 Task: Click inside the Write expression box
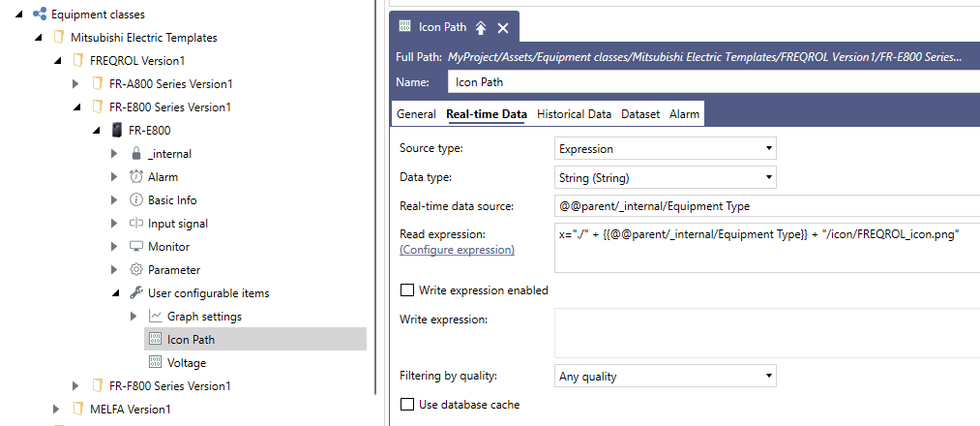[x=767, y=332]
